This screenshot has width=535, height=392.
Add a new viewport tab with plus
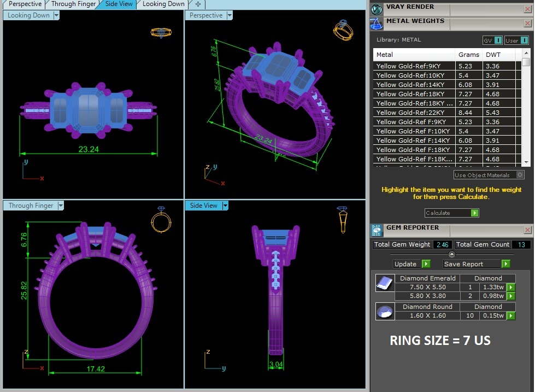click(x=198, y=4)
